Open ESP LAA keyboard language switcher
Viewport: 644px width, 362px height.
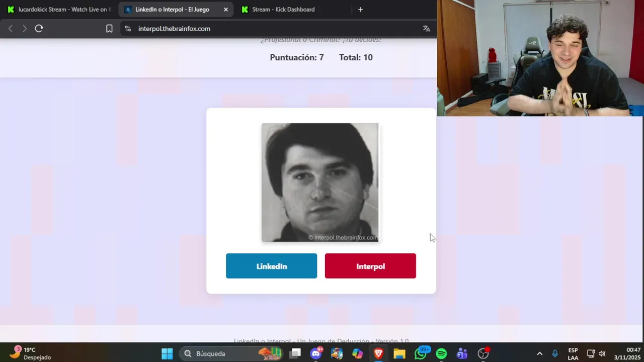pos(573,353)
